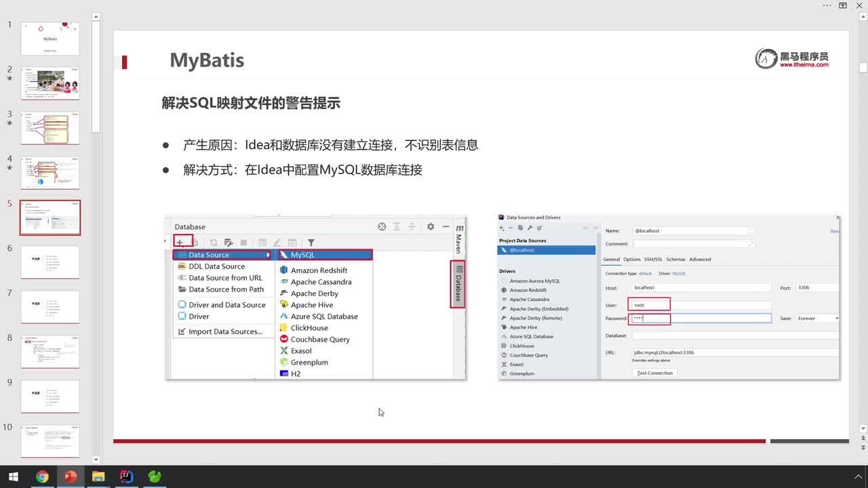Select slide 9 thumbnail

[50, 396]
